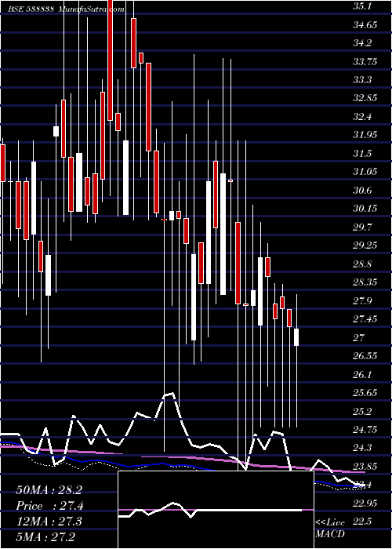Click the 28.8 price axis label

click(363, 264)
